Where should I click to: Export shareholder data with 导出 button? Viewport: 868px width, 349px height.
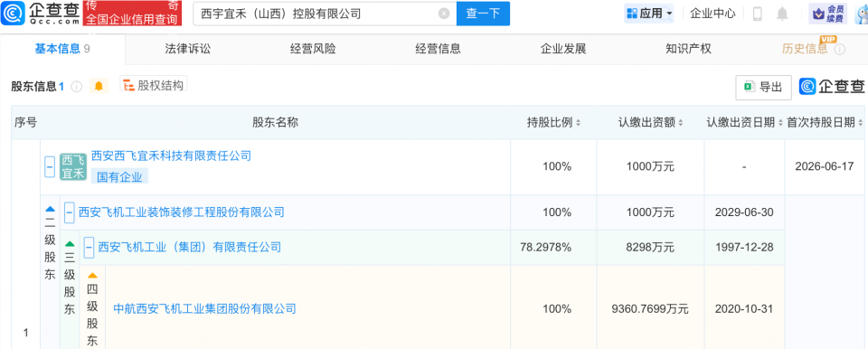(763, 87)
